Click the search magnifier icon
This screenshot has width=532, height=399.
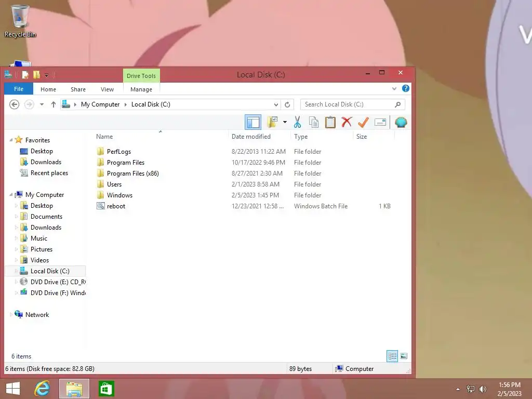(397, 104)
